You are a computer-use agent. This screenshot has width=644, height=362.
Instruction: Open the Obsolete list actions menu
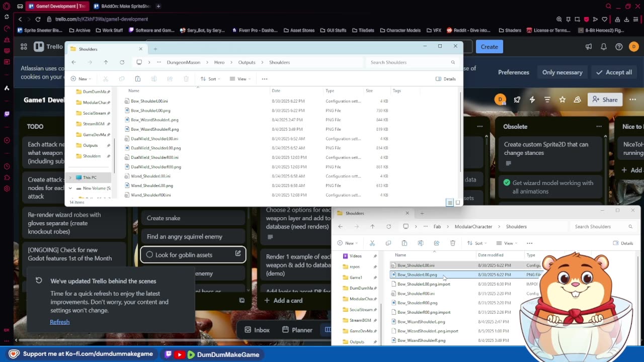coord(599,127)
